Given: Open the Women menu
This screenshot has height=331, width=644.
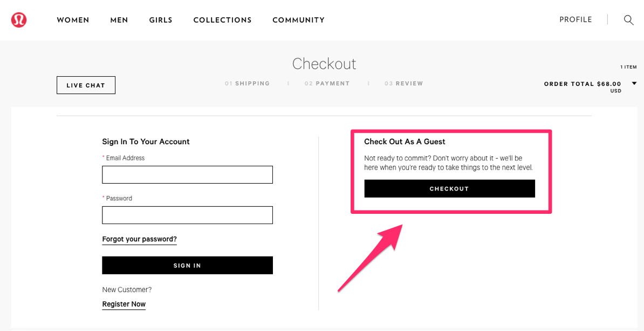Looking at the screenshot, I should 73,20.
